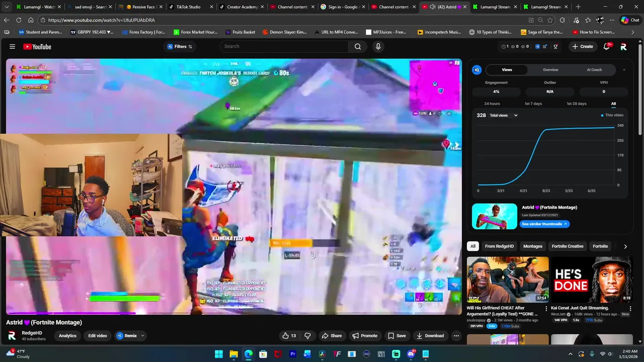This screenshot has height=362, width=644.
Task: Select the Montages chip
Action: tap(533, 246)
